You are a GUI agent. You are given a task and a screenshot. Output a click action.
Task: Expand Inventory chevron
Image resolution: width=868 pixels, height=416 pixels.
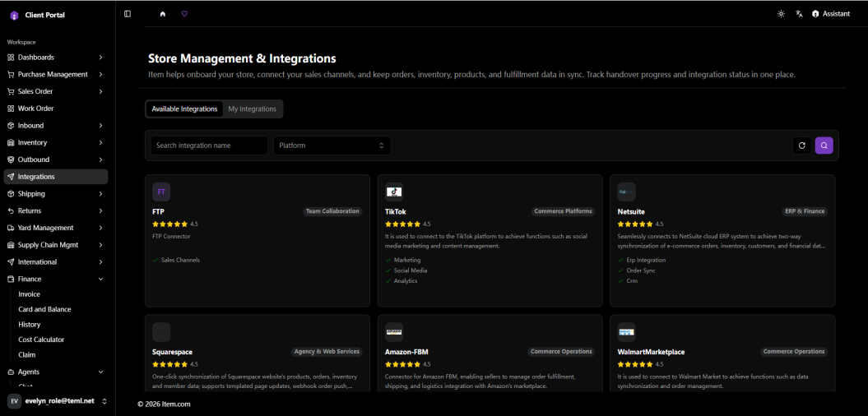click(x=100, y=143)
